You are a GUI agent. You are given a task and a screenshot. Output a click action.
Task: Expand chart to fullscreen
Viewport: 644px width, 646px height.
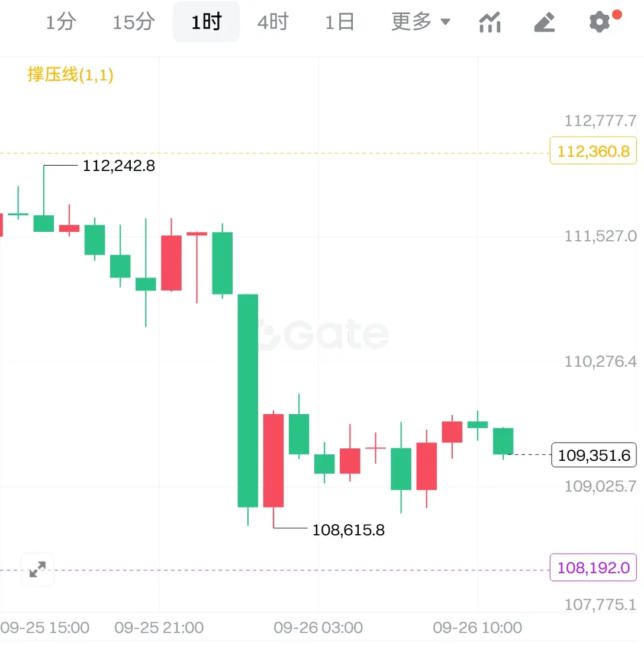(37, 570)
